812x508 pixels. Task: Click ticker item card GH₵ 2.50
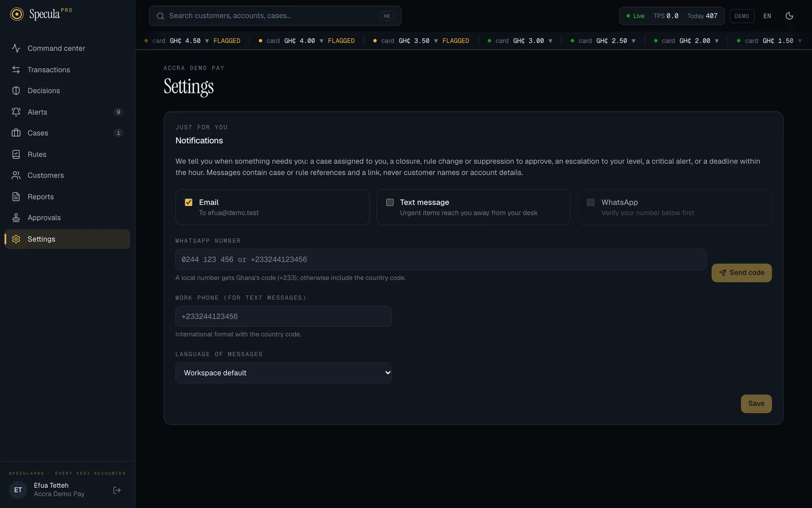603,41
